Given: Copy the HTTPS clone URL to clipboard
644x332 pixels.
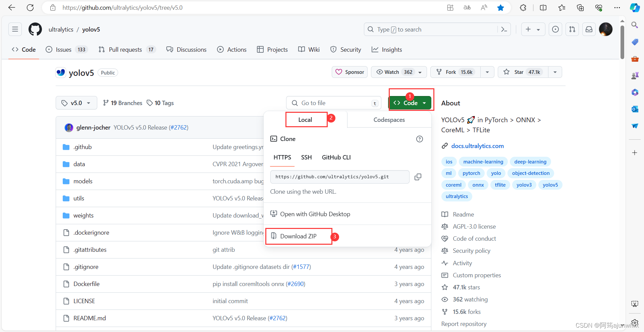Looking at the screenshot, I should 418,177.
